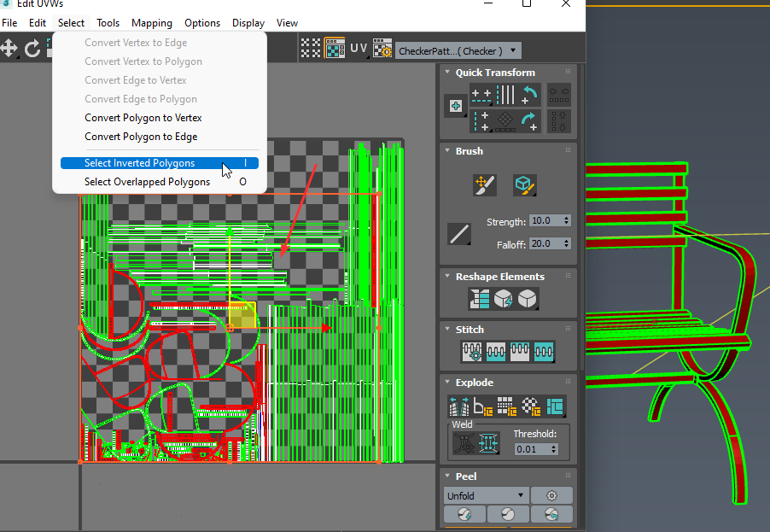770x532 pixels.
Task: Click the Target Weld icon
Action: [464, 441]
